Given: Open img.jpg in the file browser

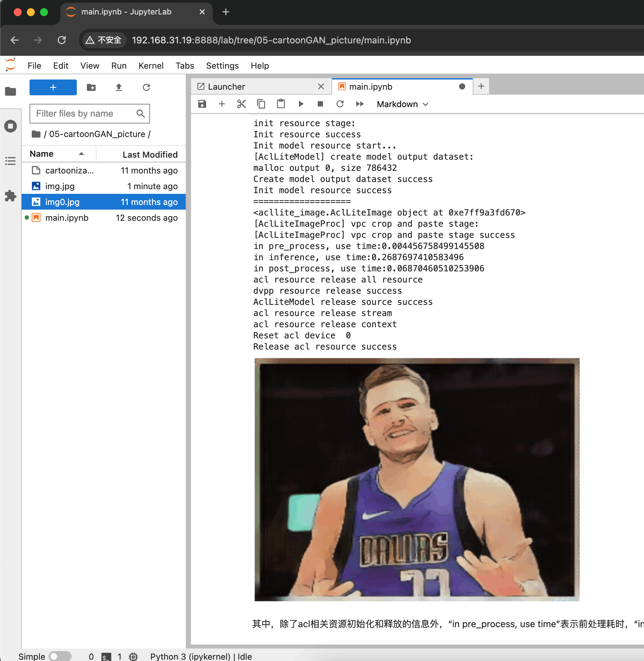Looking at the screenshot, I should (60, 186).
